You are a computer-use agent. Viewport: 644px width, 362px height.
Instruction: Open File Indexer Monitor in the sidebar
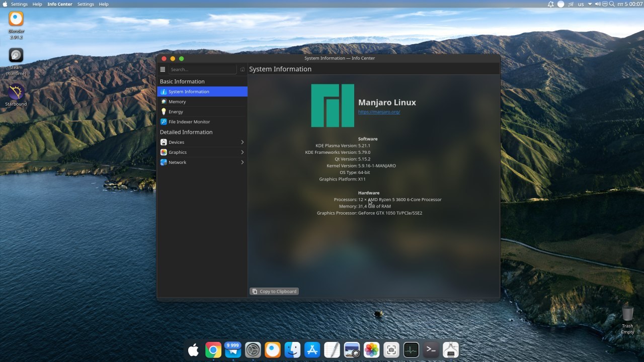tap(189, 122)
